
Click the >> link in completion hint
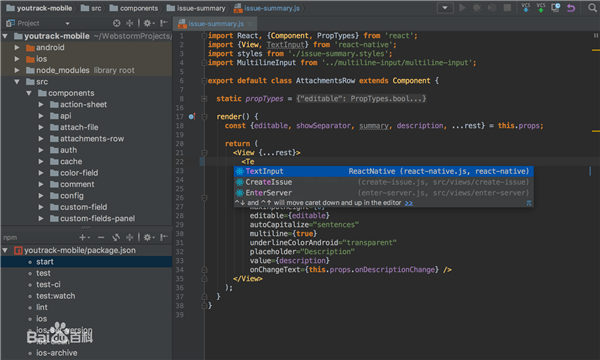(409, 203)
